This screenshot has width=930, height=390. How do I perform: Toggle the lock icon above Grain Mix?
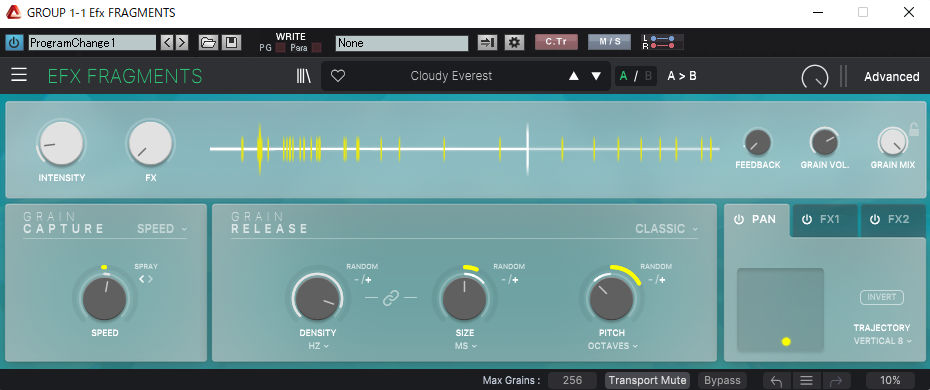914,129
